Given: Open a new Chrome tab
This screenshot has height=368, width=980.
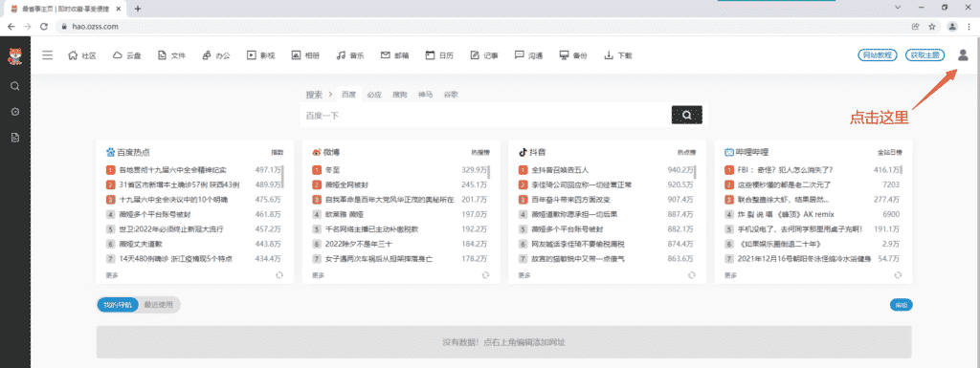Looking at the screenshot, I should (138, 9).
